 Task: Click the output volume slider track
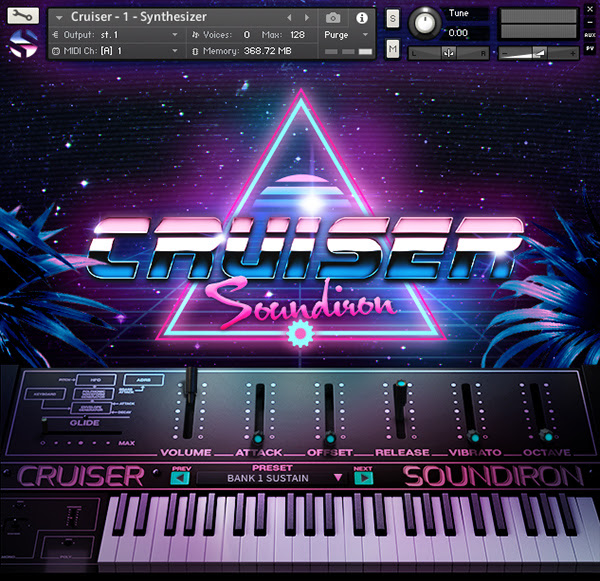(538, 53)
